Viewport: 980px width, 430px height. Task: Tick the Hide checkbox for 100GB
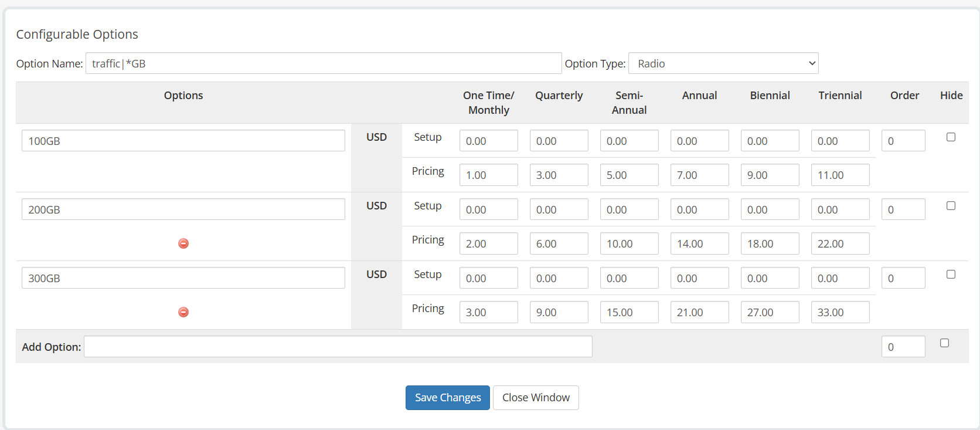pos(951,137)
